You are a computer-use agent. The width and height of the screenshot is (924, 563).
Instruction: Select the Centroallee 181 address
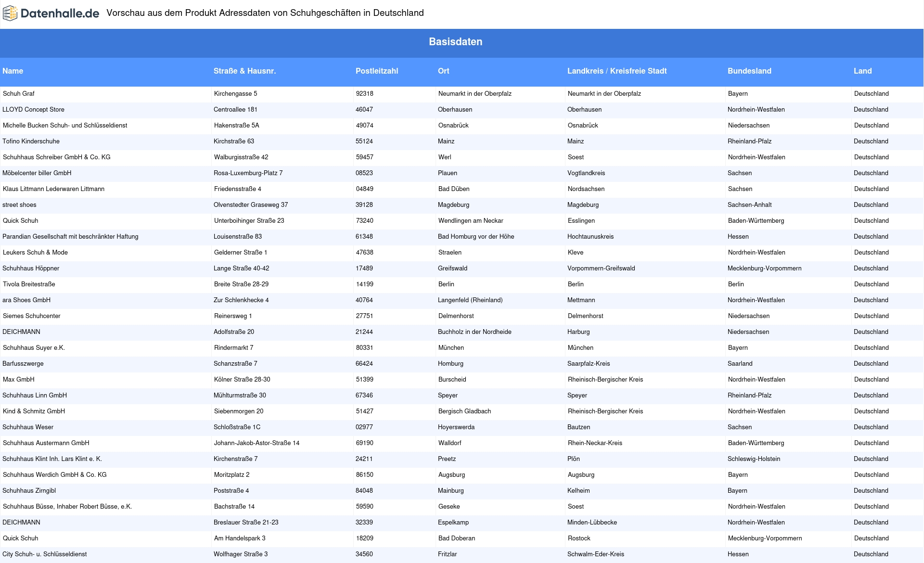235,109
